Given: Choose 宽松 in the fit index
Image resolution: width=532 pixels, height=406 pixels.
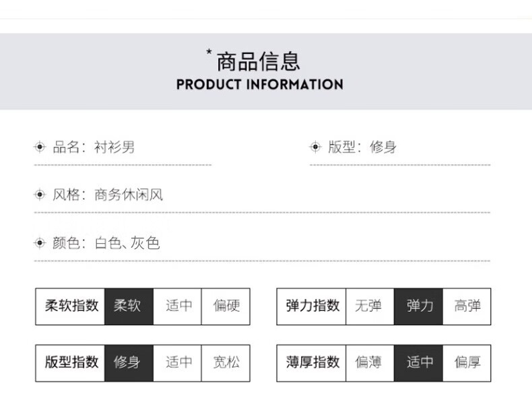Looking at the screenshot, I should [226, 363].
